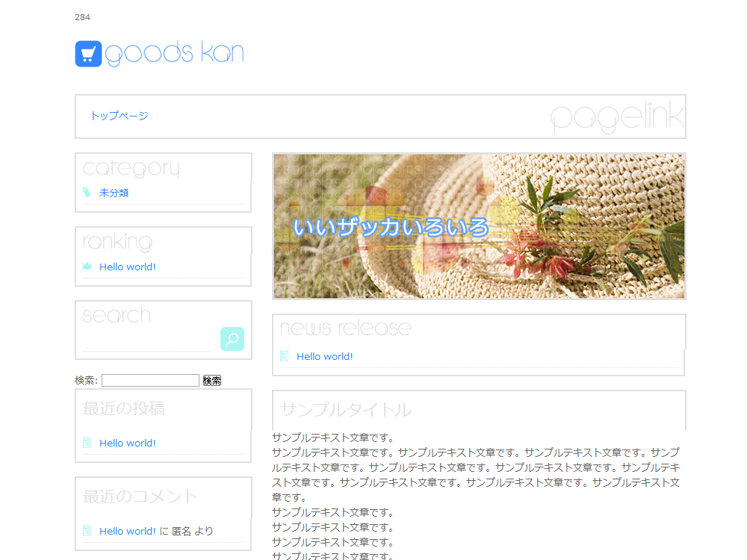Click the blue shopping cart logo icon
The width and height of the screenshot is (747, 560).
coord(88,53)
